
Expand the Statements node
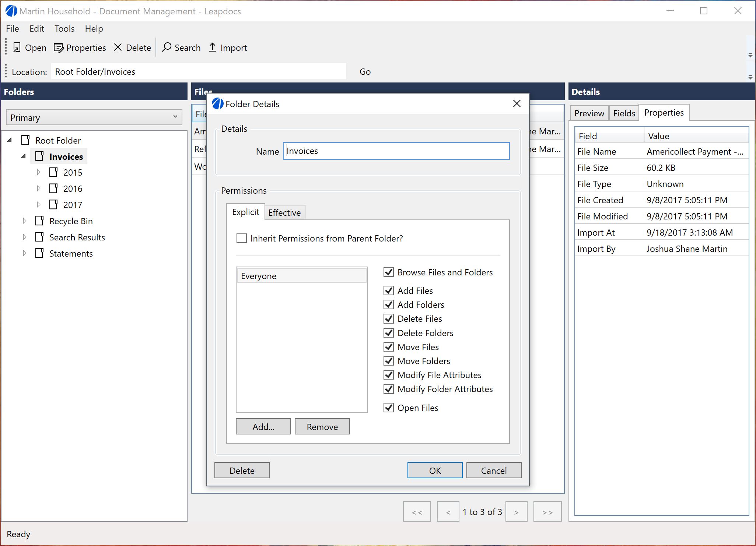tap(24, 253)
